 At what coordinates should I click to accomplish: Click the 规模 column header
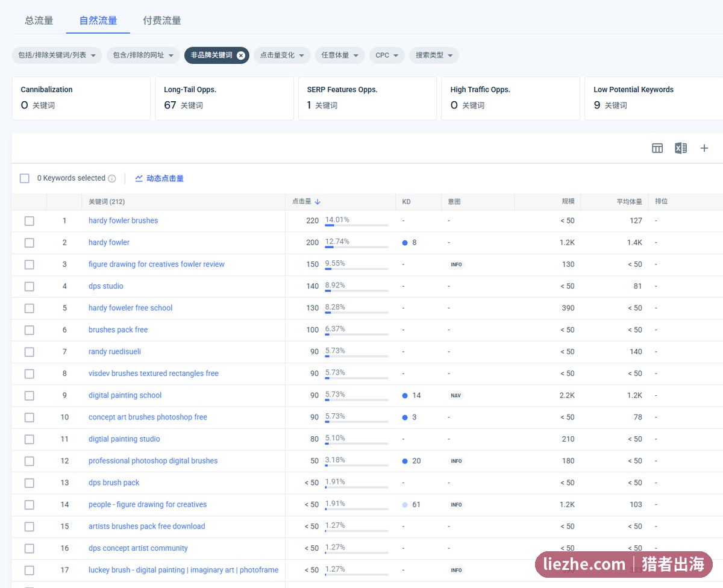pyautogui.click(x=568, y=202)
